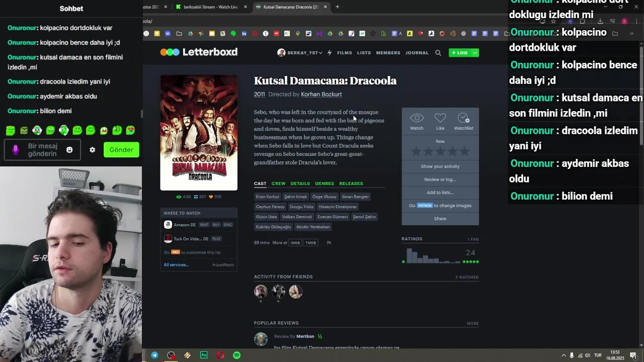Open the TMDB link button
The image size is (644, 362).
[x=310, y=243]
